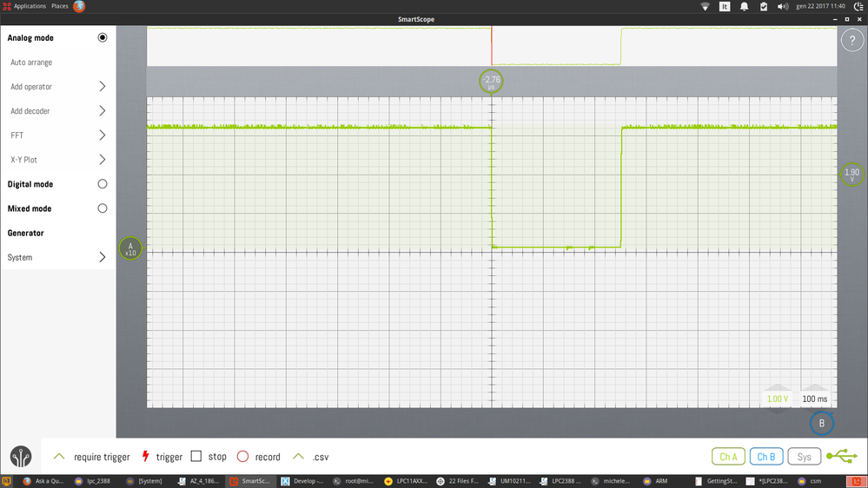Screen dimensions: 868x488
Task: Launch Firefox from the top panel
Action: pyautogui.click(x=79, y=6)
